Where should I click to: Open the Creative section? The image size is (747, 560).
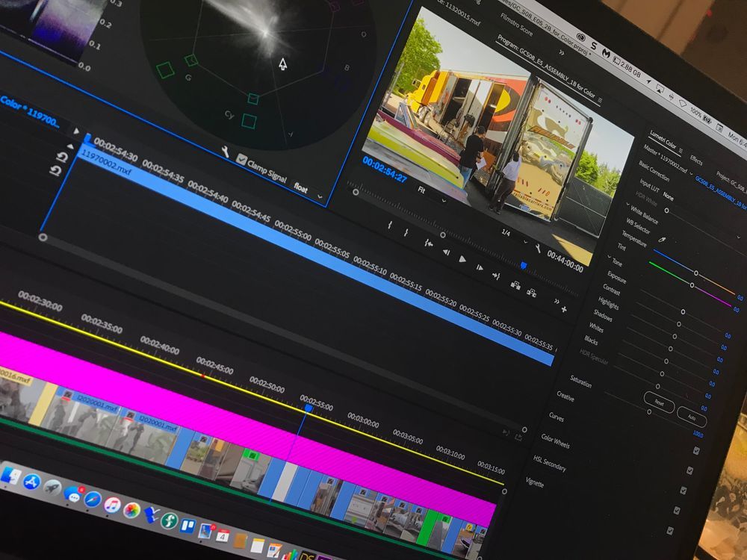tap(565, 396)
